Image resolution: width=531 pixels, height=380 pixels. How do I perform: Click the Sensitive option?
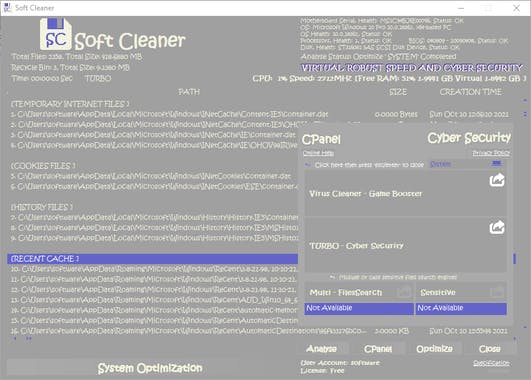[x=461, y=292]
